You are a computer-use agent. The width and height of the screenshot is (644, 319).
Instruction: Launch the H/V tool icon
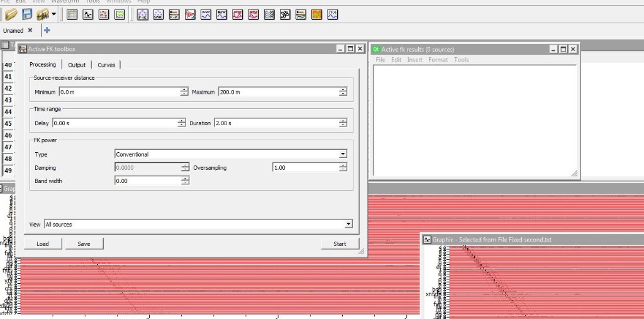pyautogui.click(x=221, y=15)
